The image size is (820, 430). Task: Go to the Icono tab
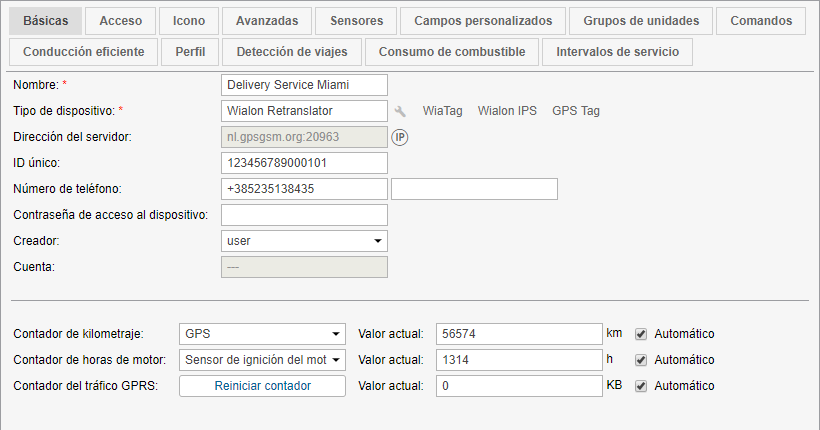(x=188, y=20)
